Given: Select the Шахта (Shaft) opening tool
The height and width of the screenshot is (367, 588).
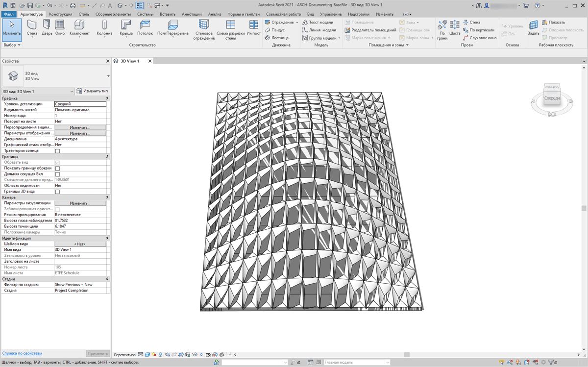Looking at the screenshot, I should [455, 28].
